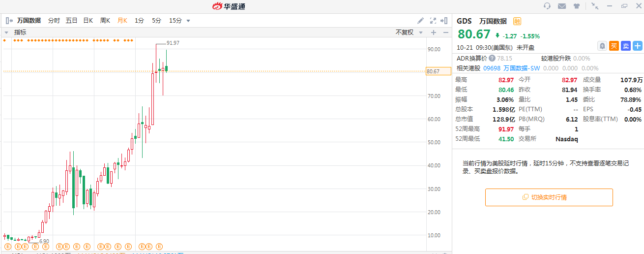Click the 91.97 high price label on chart
Screen dimensions: 644x254
pos(173,43)
